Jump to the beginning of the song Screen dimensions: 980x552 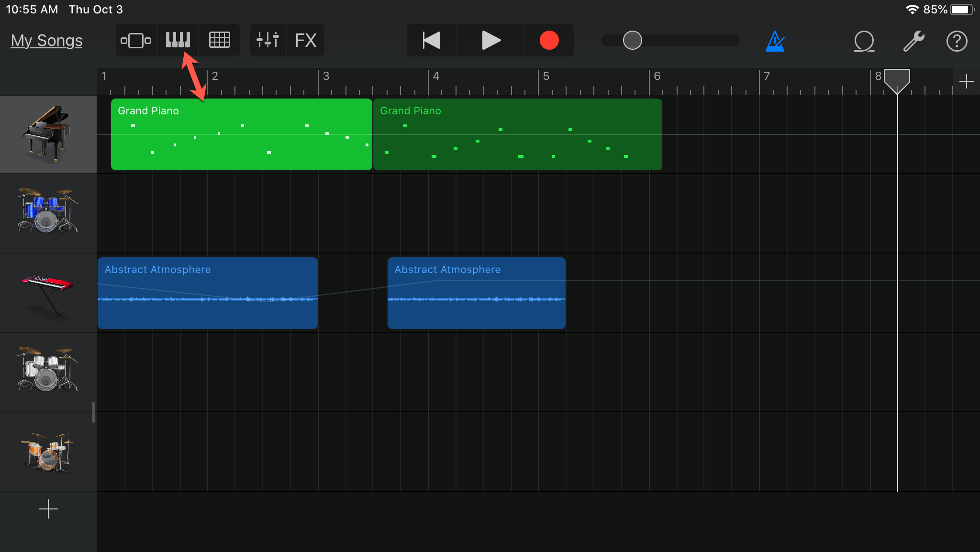coord(432,41)
